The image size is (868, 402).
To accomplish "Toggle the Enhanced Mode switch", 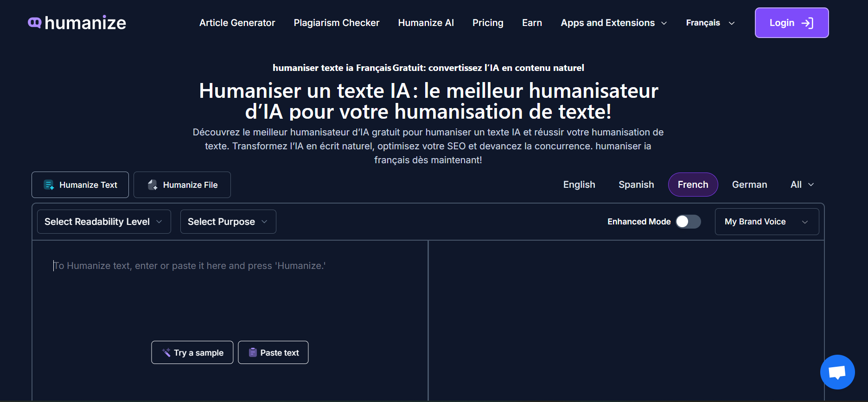I will pyautogui.click(x=688, y=222).
